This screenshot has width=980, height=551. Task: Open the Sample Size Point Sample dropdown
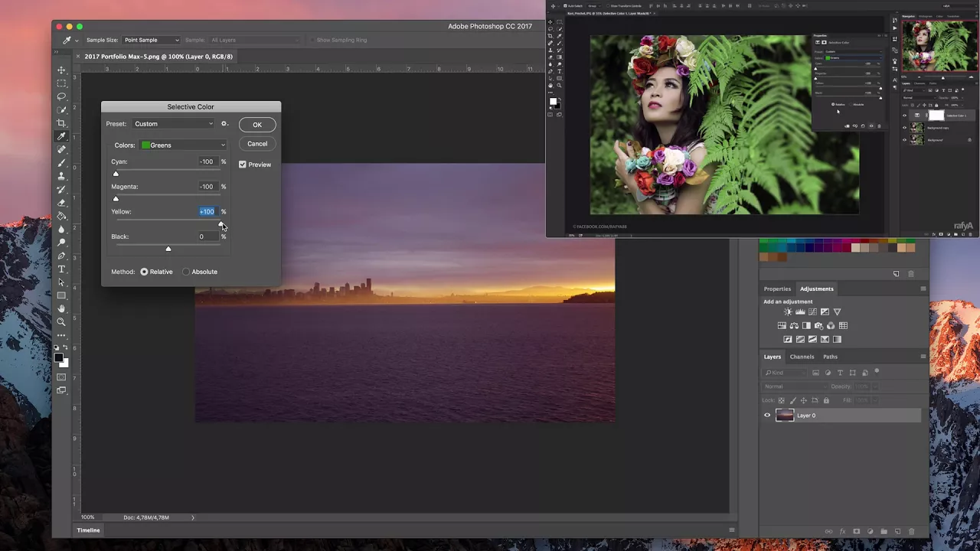151,40
